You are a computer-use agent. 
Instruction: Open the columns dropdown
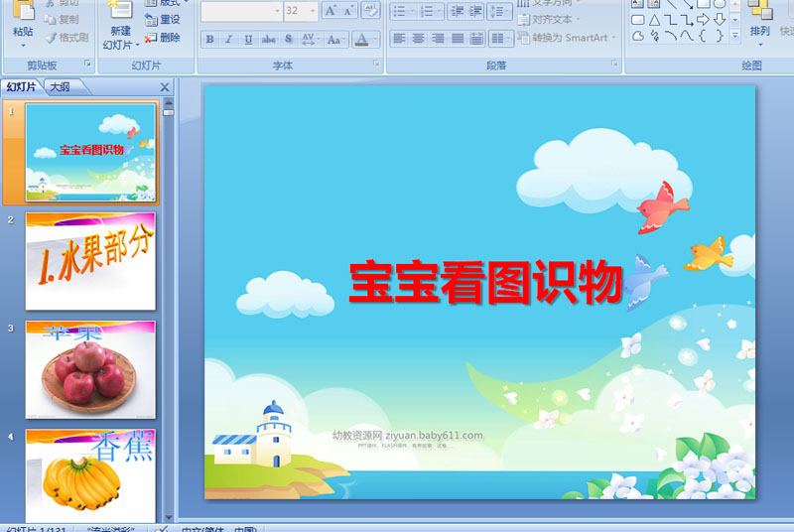(x=501, y=39)
